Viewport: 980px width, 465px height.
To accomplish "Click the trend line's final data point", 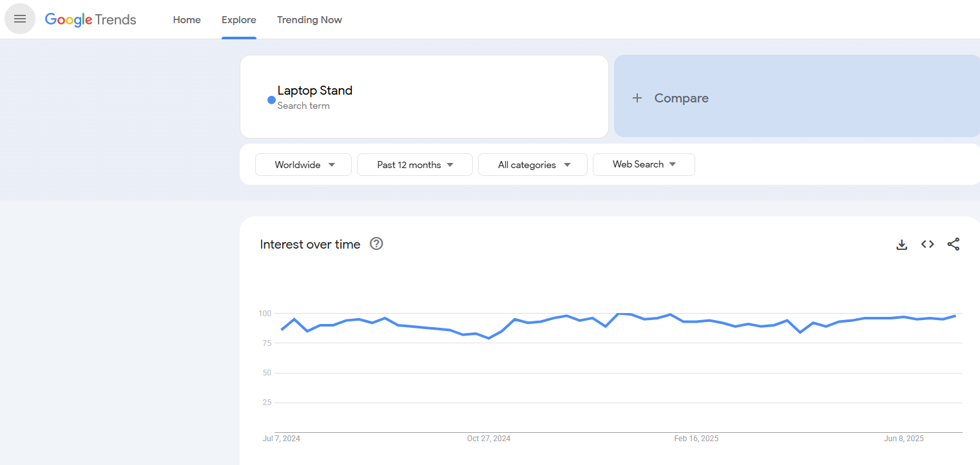I will (x=955, y=316).
